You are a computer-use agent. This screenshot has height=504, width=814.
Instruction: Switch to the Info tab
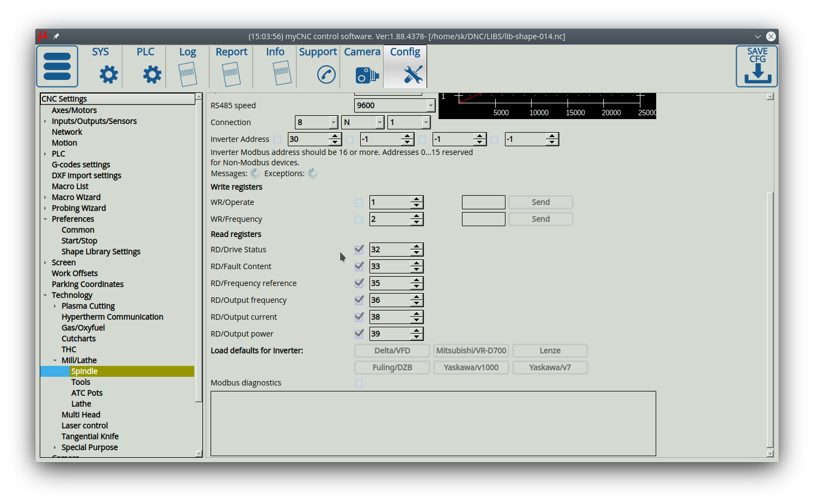(275, 66)
